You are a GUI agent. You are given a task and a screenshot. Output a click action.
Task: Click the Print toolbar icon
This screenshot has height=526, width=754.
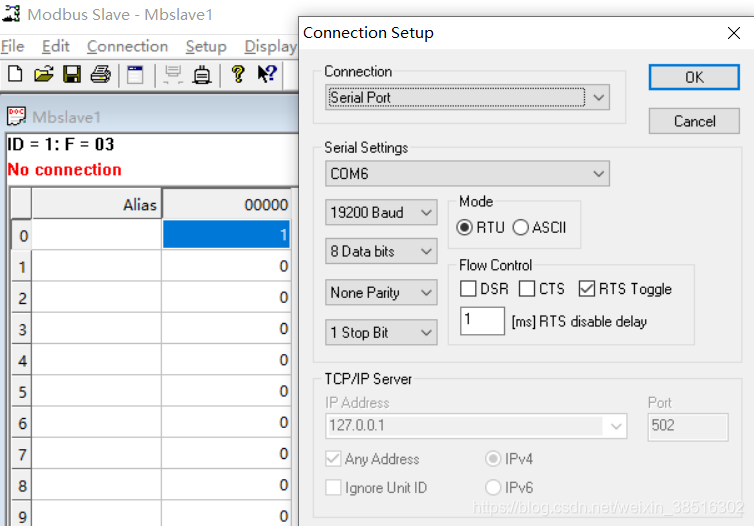[101, 75]
